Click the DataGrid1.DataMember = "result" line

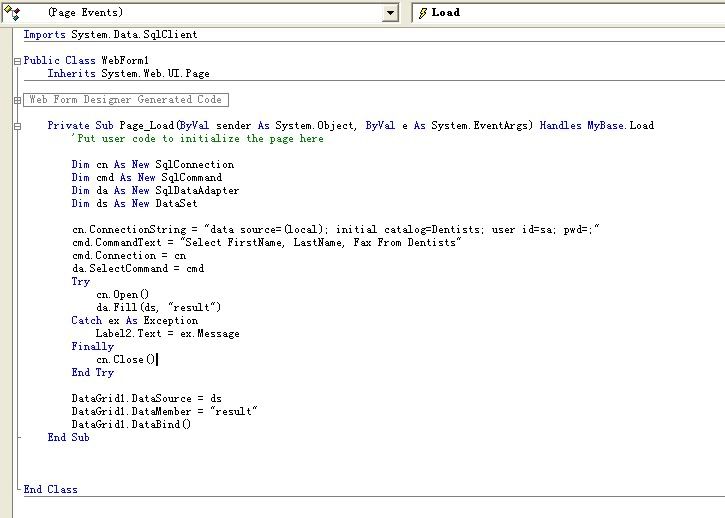[165, 411]
